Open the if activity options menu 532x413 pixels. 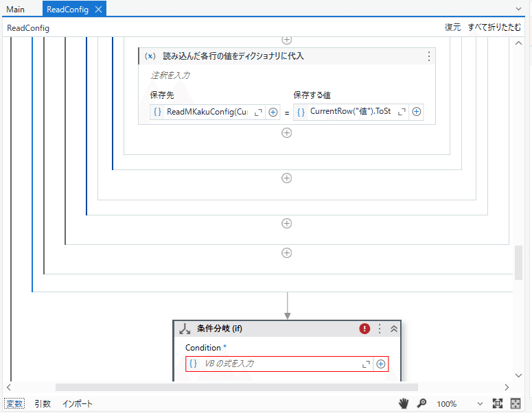(x=380, y=329)
